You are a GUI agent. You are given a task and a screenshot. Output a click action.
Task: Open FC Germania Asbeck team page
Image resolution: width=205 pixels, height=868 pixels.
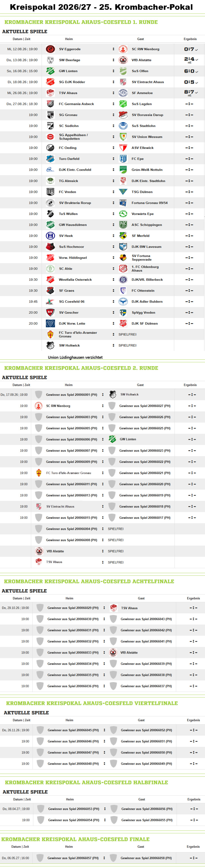pyautogui.click(x=76, y=104)
